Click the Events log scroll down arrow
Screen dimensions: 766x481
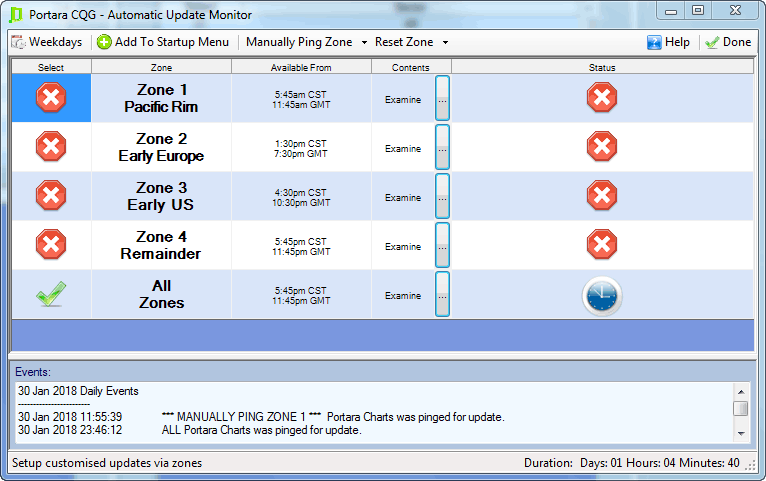click(741, 433)
